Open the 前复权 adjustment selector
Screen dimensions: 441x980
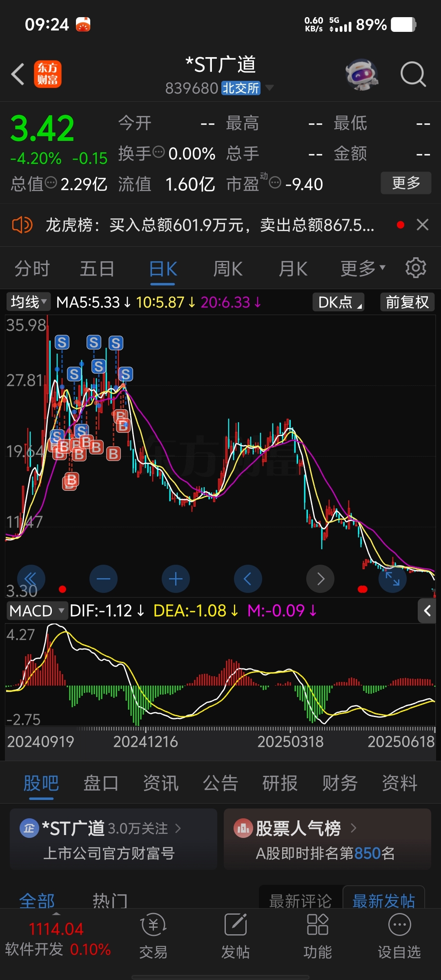407,302
